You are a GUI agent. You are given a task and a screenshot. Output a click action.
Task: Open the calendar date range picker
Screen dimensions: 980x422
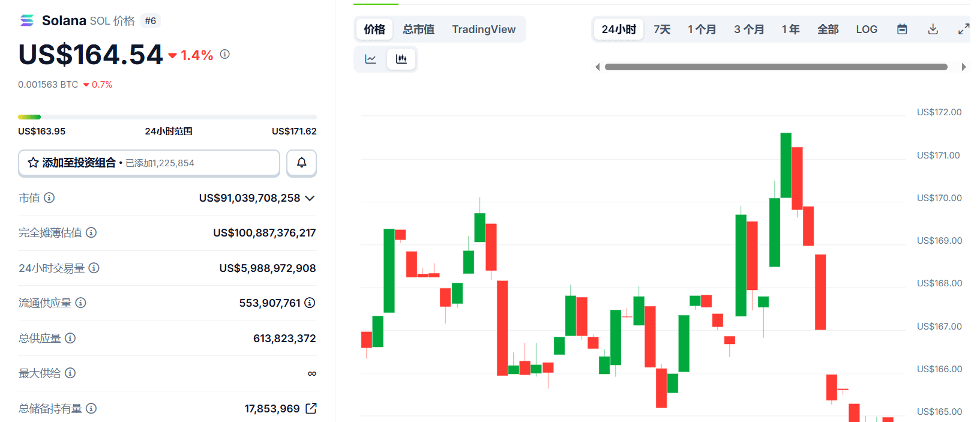point(902,29)
